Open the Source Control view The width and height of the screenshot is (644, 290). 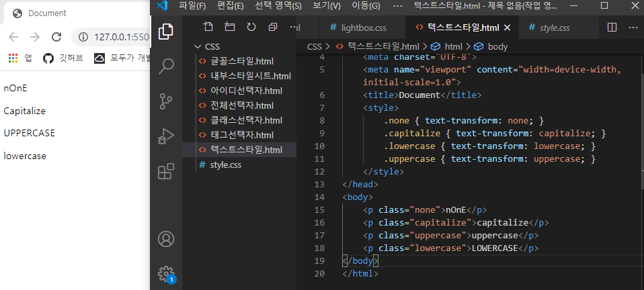tap(166, 101)
